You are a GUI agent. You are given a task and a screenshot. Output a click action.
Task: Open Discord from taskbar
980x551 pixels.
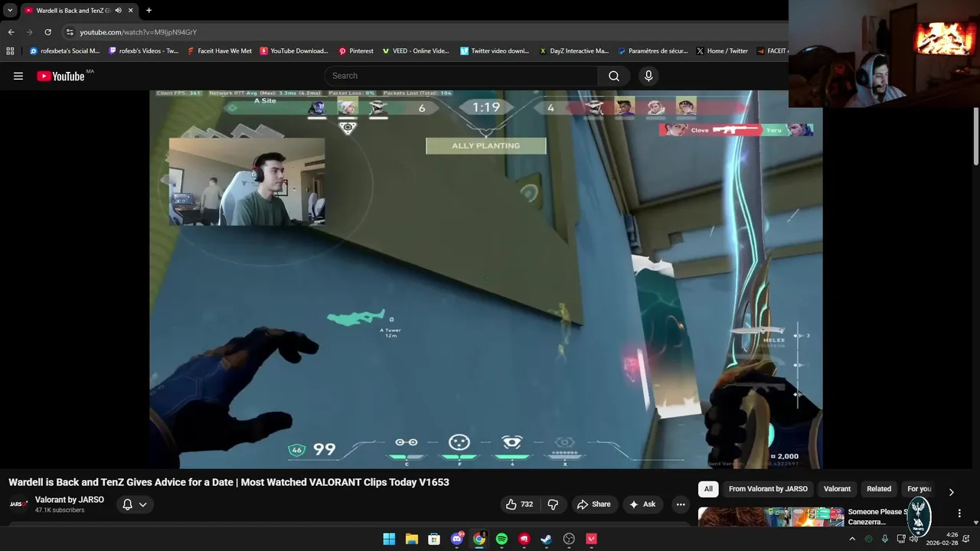pos(457,539)
